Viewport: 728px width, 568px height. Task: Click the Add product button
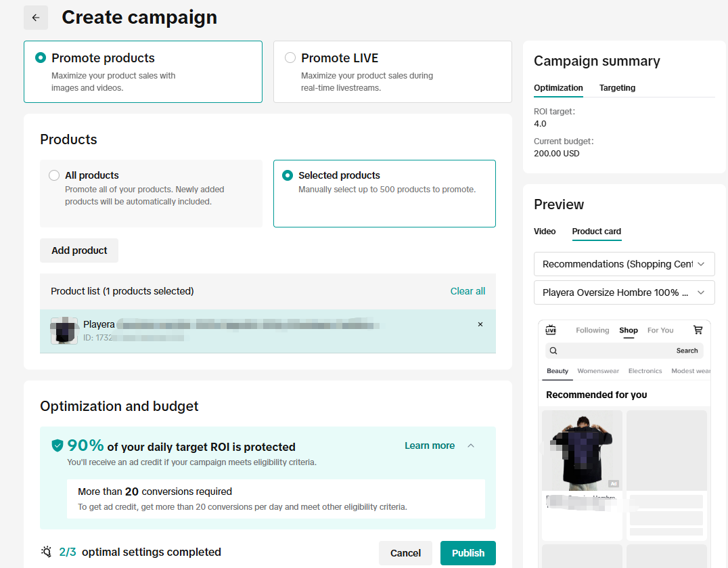(79, 250)
